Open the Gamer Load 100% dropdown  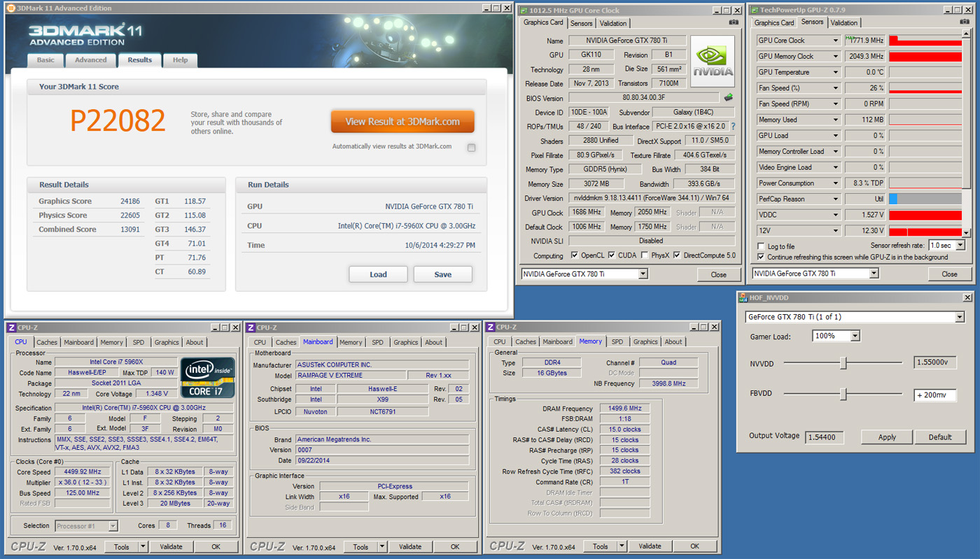coord(855,336)
